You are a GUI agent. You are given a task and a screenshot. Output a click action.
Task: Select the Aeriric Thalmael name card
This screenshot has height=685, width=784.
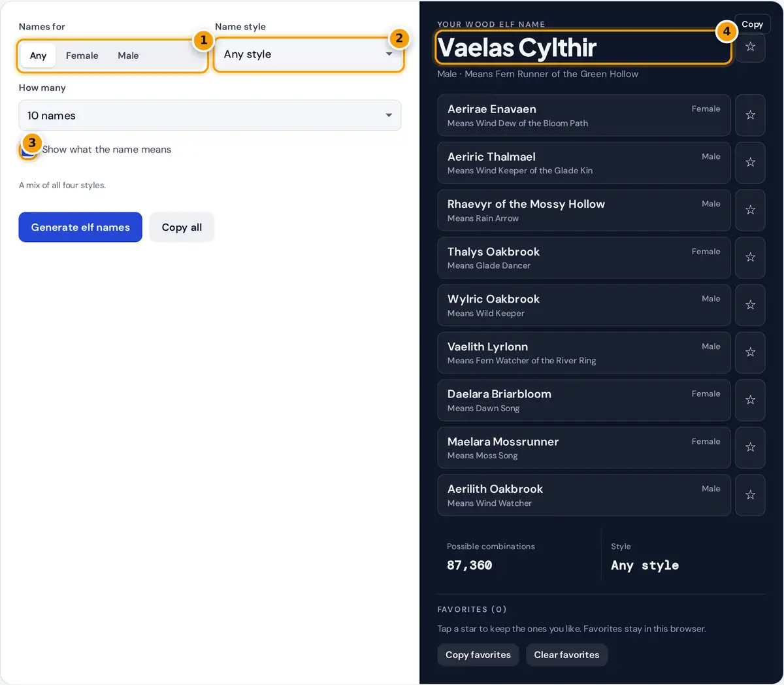tap(584, 163)
